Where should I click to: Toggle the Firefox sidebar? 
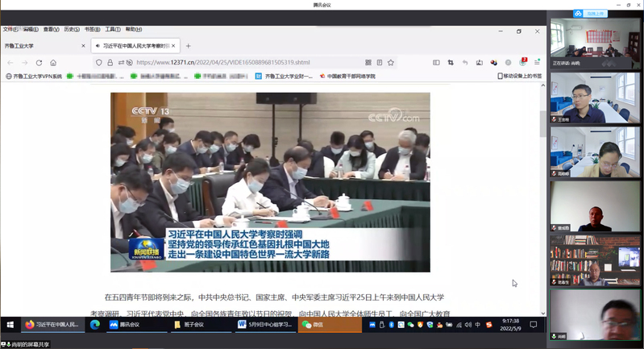(x=436, y=62)
